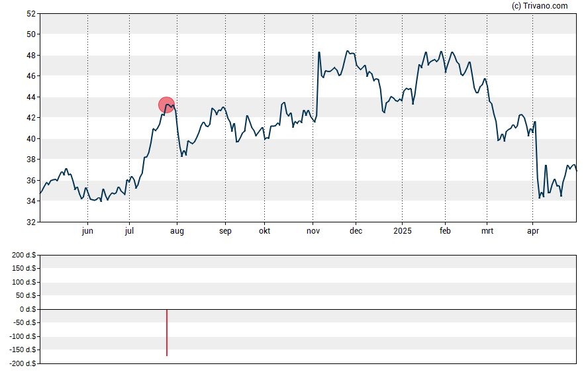Click the '50 d.$' positive axis label
The image size is (588, 374).
point(26,295)
